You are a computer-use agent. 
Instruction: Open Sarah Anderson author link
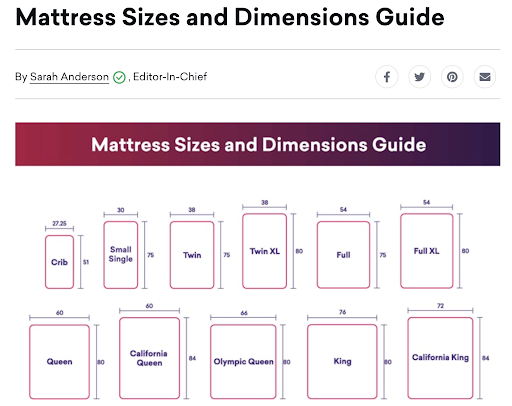[69, 77]
